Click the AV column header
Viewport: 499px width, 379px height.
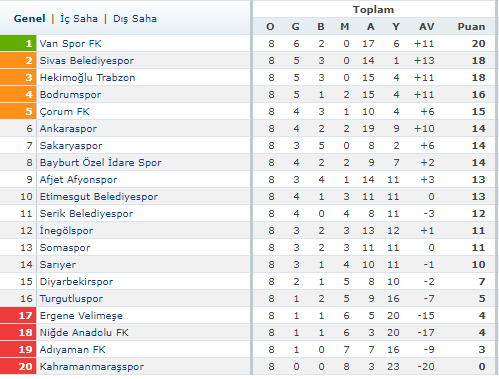point(427,26)
